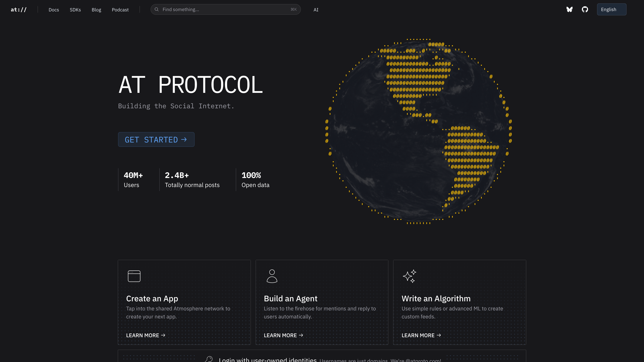644x362 pixels.
Task: Click the search magnifier icon
Action: point(157,10)
